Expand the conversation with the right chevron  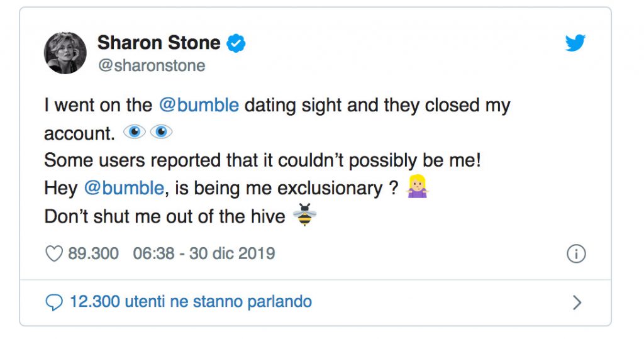click(577, 303)
